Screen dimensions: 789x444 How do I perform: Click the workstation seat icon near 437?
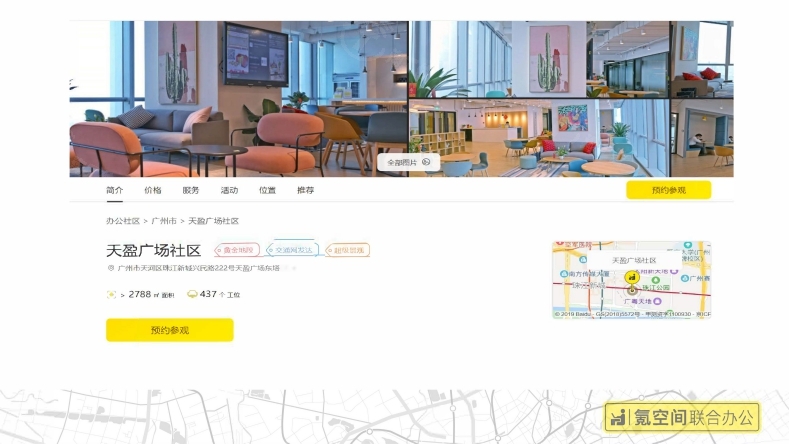tap(192, 294)
